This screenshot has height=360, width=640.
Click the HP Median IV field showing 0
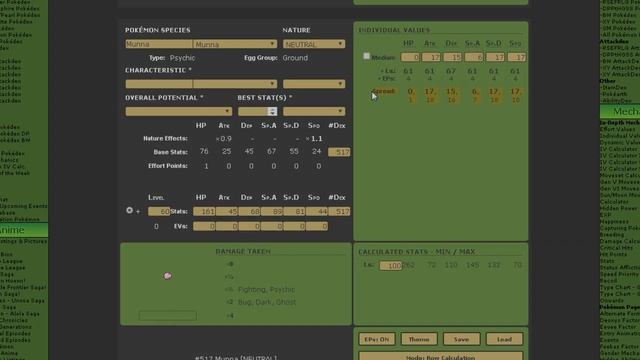pos(410,57)
